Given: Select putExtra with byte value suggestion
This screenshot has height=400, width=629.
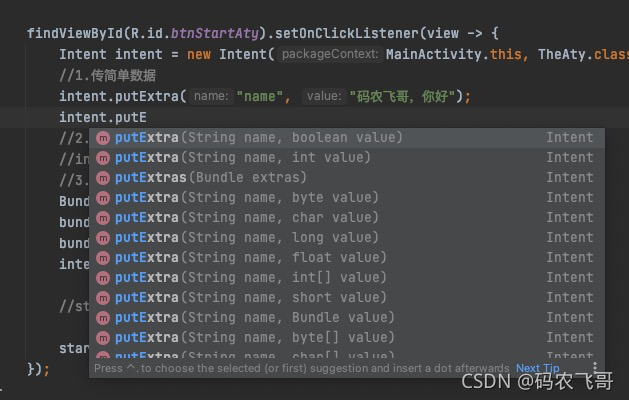Looking at the screenshot, I should (x=347, y=198).
